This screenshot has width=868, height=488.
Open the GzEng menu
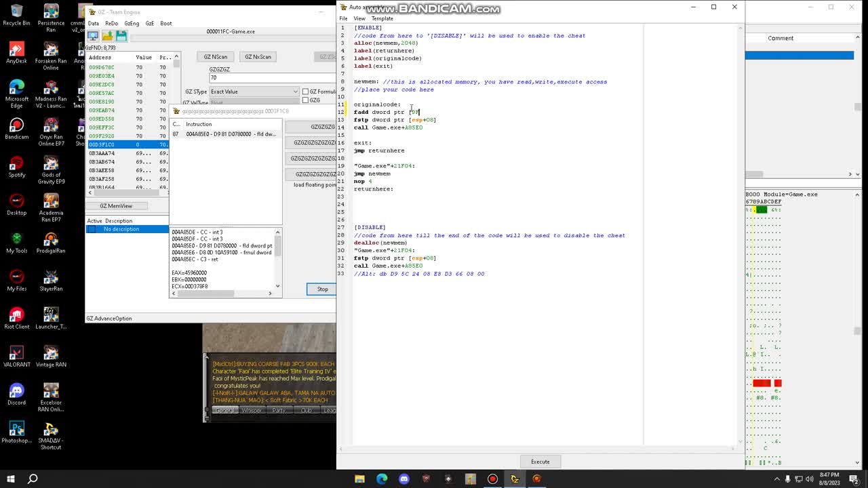tap(132, 23)
